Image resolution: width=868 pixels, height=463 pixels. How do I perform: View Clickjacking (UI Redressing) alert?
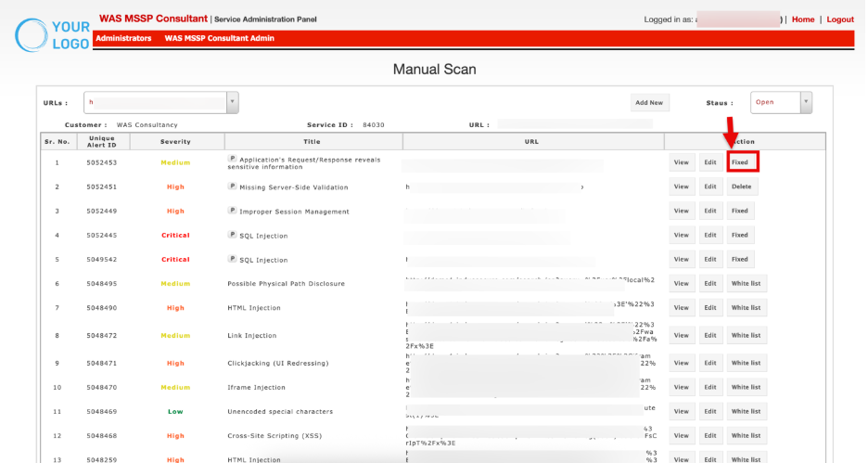click(682, 363)
